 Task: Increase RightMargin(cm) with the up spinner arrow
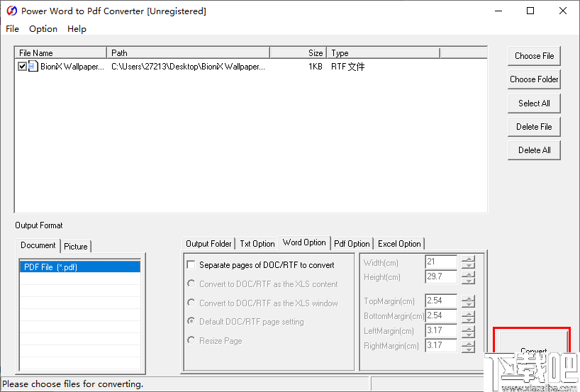(x=468, y=343)
